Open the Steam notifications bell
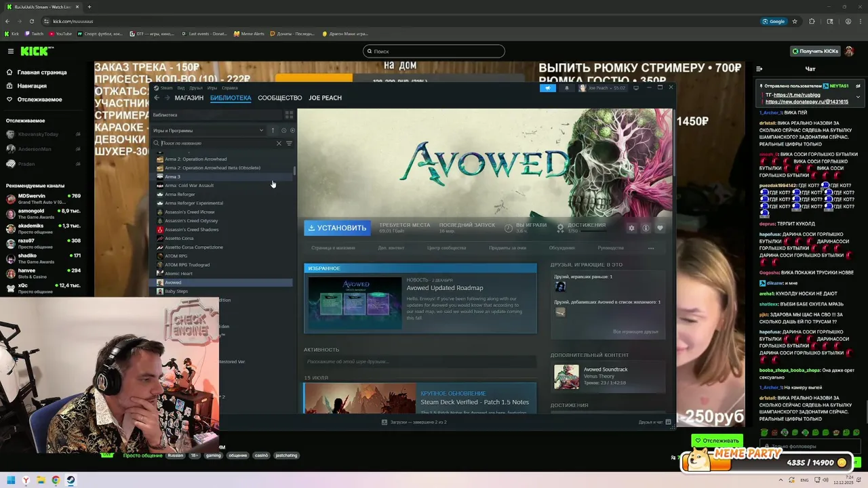This screenshot has height=488, width=868. 567,88
